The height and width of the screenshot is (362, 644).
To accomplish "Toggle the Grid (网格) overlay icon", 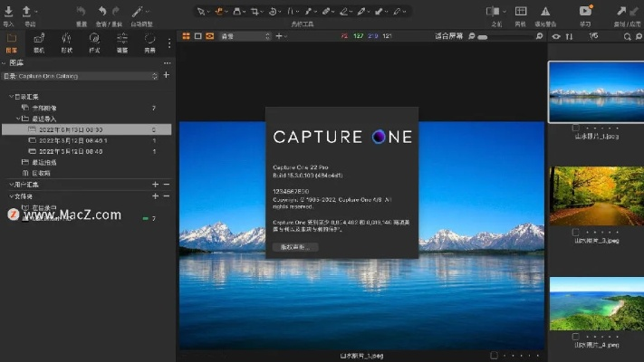I will point(520,11).
